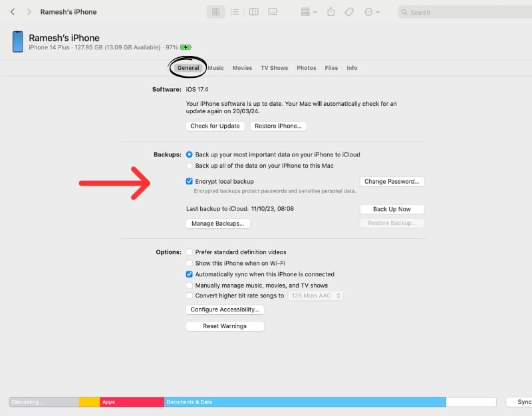
Task: Click the Sync button
Action: click(519, 402)
